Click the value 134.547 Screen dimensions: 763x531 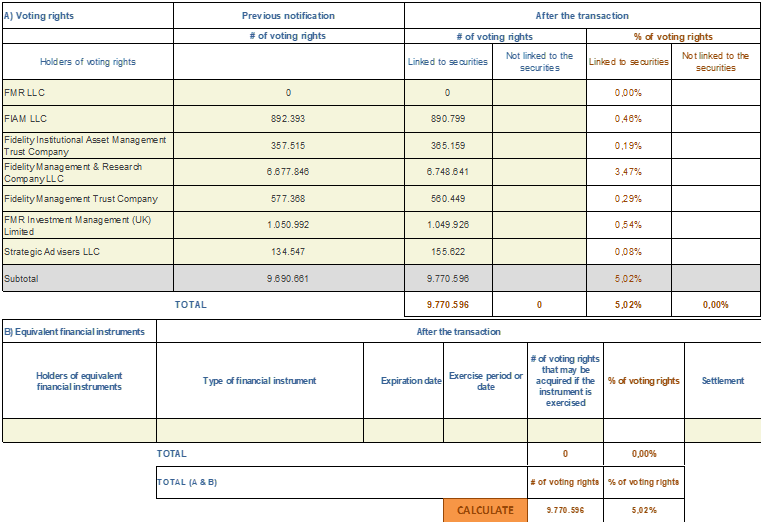click(x=288, y=252)
